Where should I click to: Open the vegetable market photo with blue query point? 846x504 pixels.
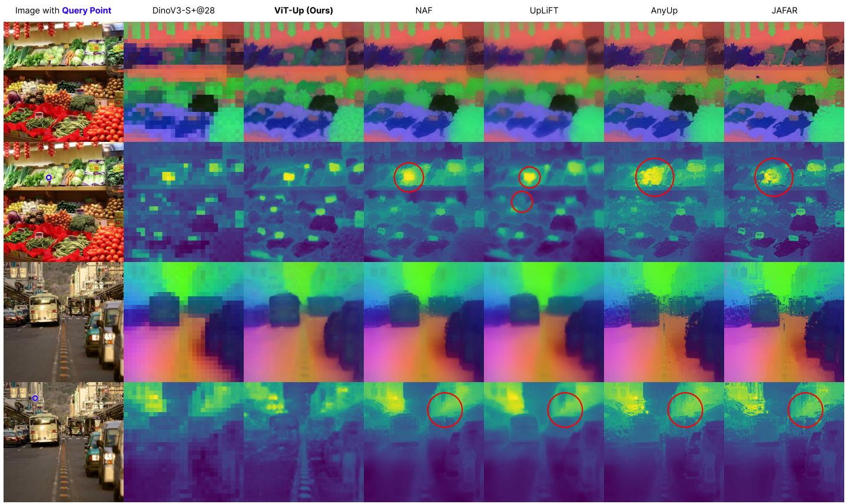[x=64, y=202]
